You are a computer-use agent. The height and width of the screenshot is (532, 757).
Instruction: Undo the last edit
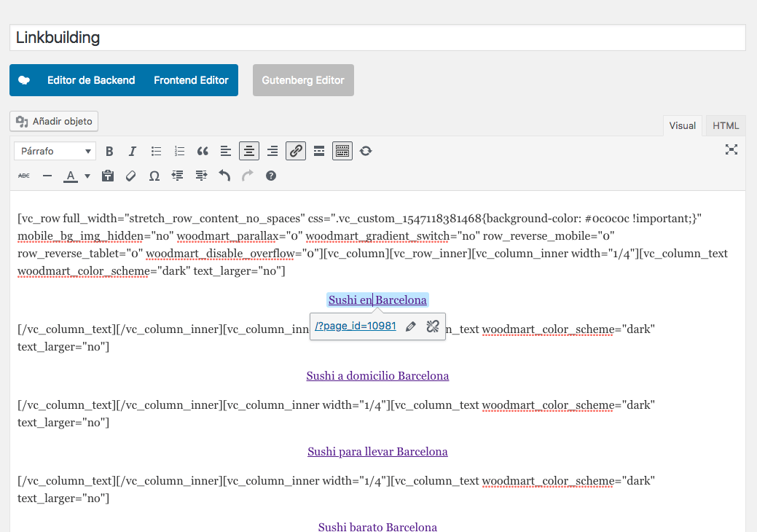[224, 176]
